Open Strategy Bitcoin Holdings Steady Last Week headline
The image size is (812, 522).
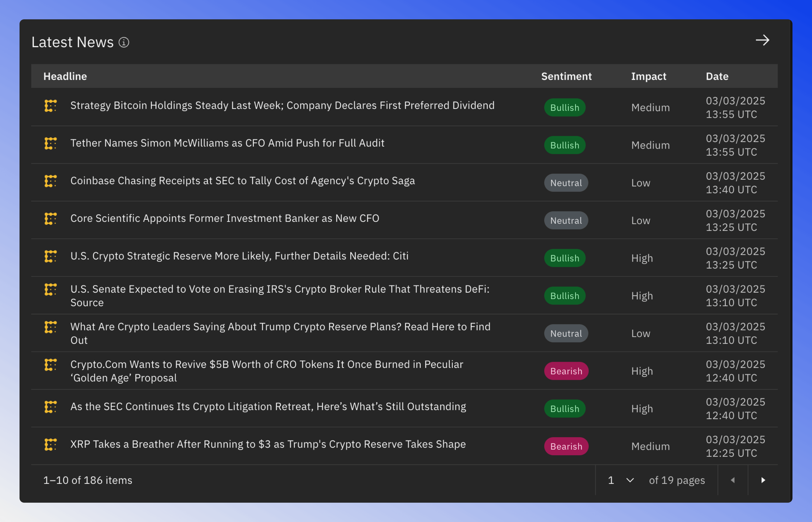(282, 105)
